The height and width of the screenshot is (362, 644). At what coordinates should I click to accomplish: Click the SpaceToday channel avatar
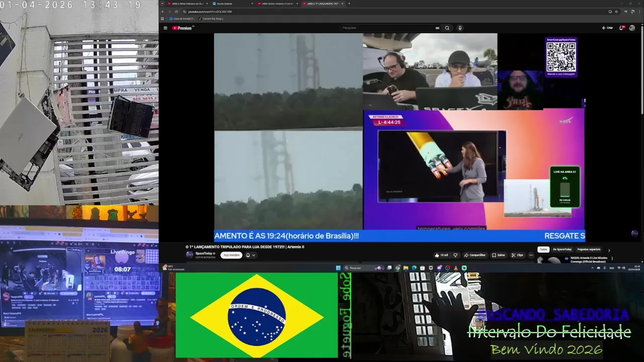tap(190, 255)
